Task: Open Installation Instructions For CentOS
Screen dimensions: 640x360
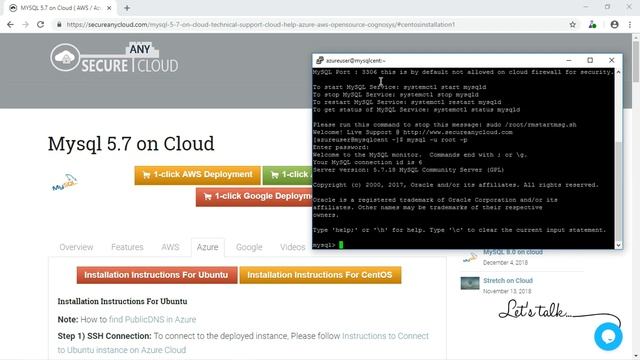Action: (320, 275)
